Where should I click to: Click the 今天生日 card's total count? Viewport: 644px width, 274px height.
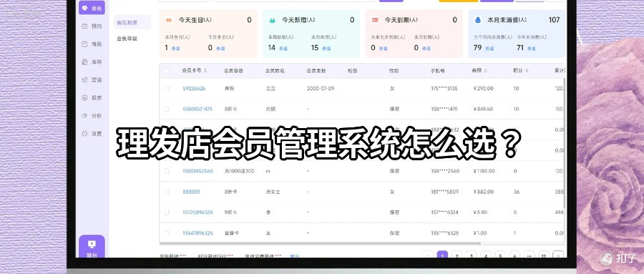pyautogui.click(x=249, y=20)
